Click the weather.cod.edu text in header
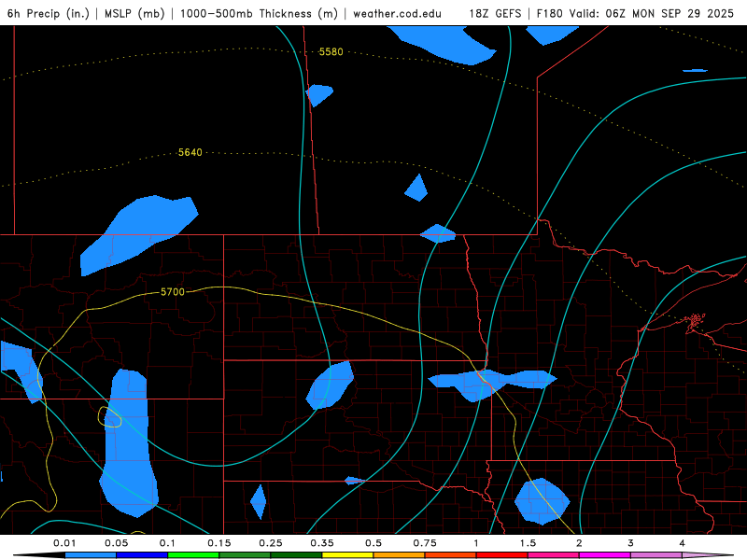Screen dimensions: 747x560 click(398, 13)
